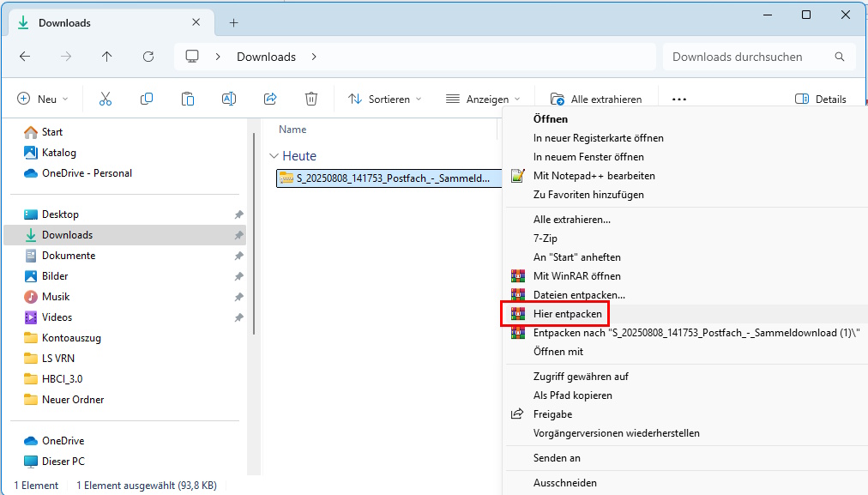Click the Share icon in toolbar

click(x=270, y=99)
